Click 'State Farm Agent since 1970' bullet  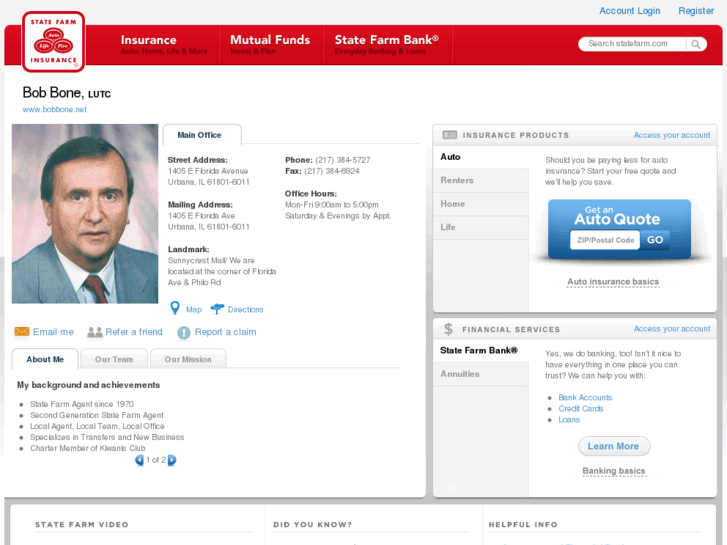click(x=82, y=404)
